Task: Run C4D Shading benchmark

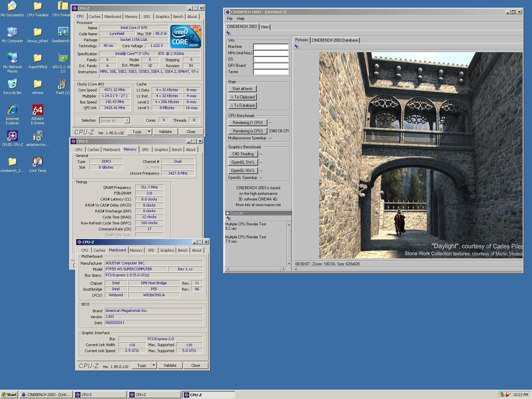Action: pos(243,154)
